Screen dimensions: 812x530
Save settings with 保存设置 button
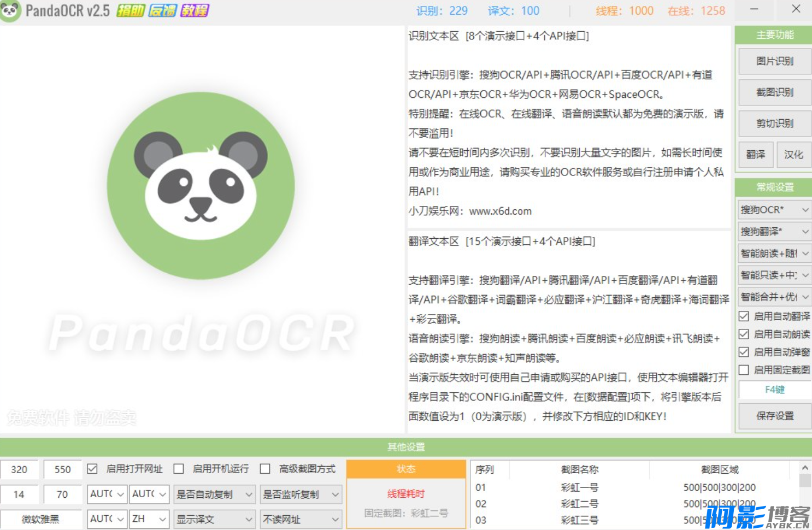point(774,416)
